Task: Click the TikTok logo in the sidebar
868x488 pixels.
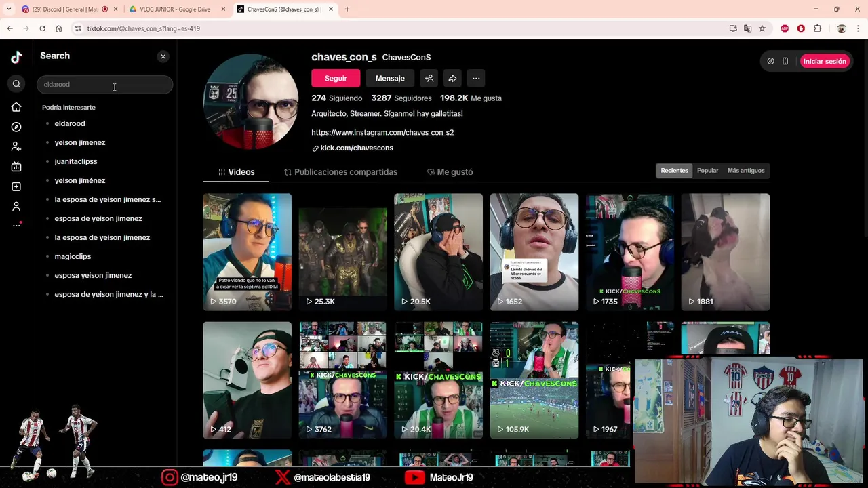Action: tap(16, 57)
